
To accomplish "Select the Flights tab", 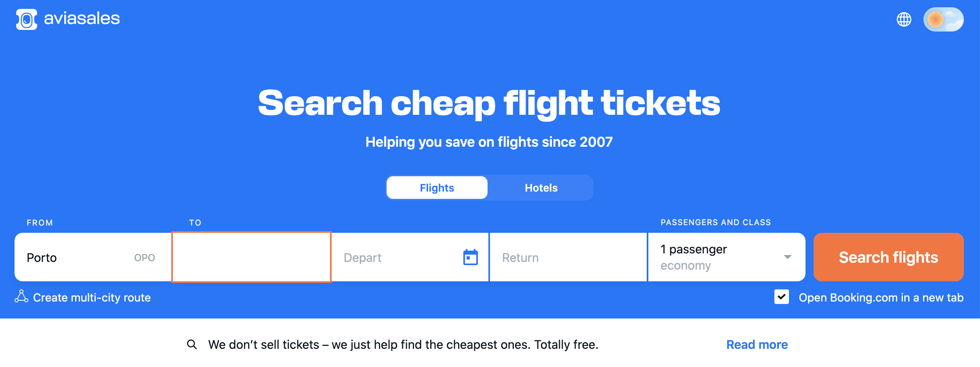I will 437,188.
